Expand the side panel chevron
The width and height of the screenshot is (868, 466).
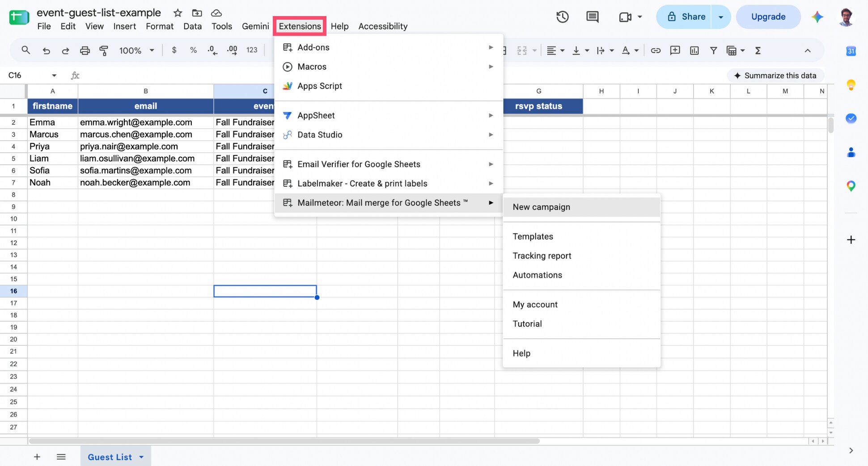click(x=851, y=450)
